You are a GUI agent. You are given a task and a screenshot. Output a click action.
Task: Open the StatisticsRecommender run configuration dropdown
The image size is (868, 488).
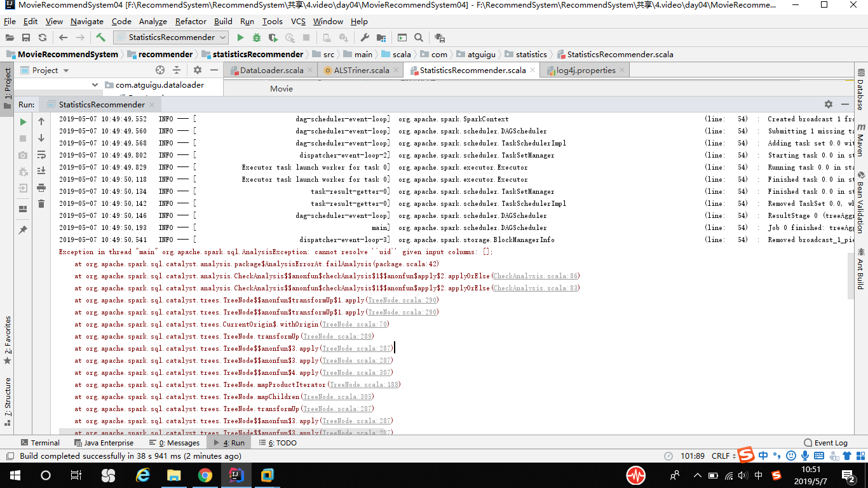click(x=170, y=36)
